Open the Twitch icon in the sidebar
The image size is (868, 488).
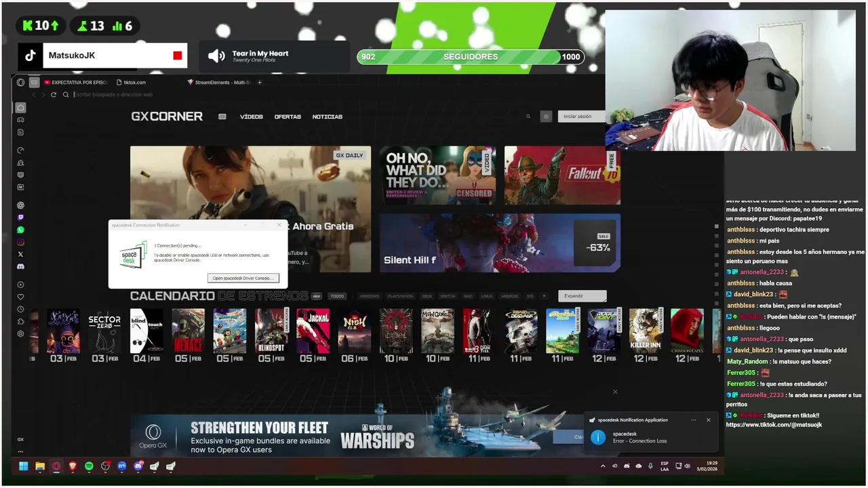tap(21, 218)
